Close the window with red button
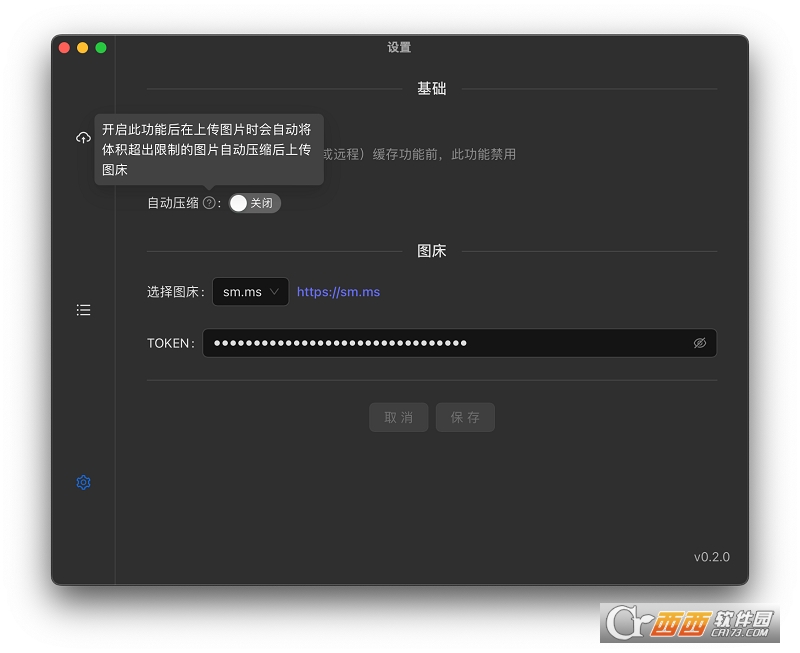800x653 pixels. pos(64,47)
